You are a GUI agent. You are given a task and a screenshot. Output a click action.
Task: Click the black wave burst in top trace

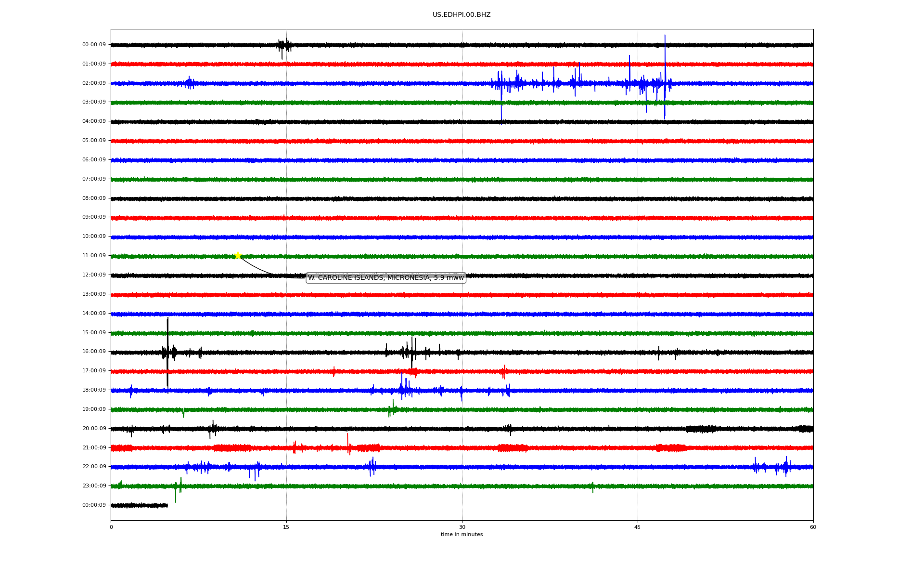coord(284,45)
